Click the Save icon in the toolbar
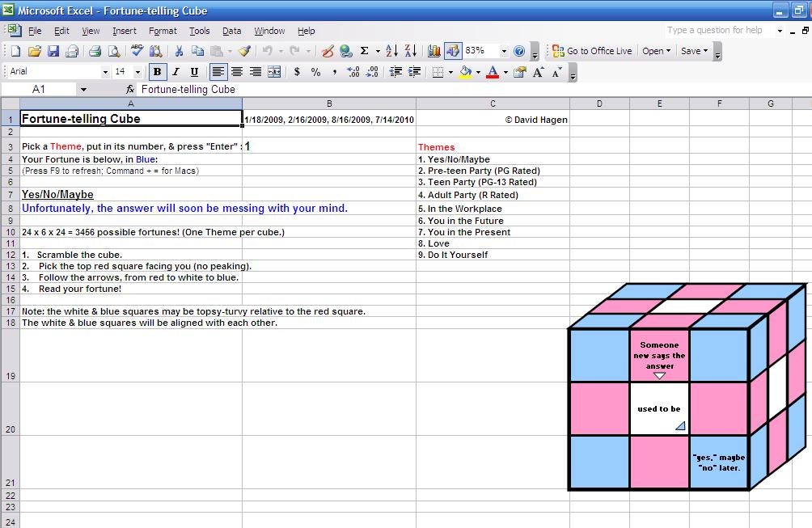The image size is (812, 528). 53,51
